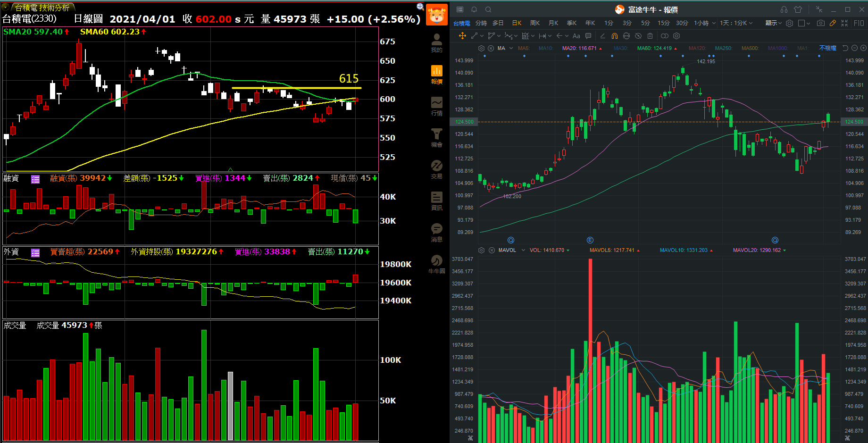
Task: Open the drawing toolbar settings gear
Action: [x=676, y=36]
